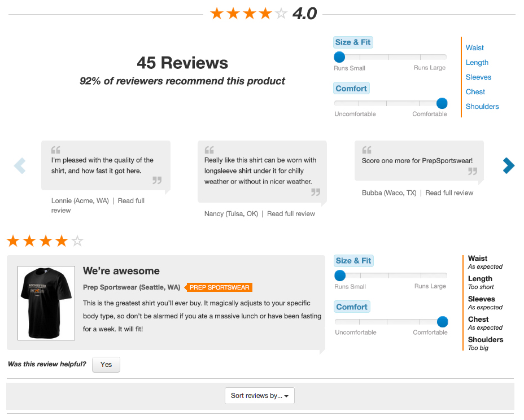Open Nancy's Read full review link
Image resolution: width=524 pixels, height=420 pixels.
291,214
